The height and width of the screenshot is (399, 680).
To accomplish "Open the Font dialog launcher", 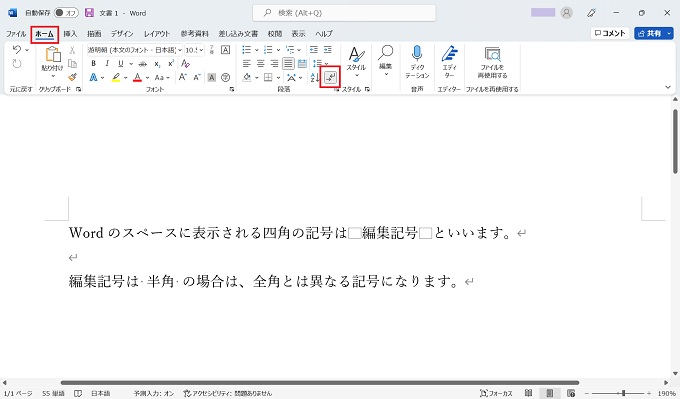I will 232,89.
